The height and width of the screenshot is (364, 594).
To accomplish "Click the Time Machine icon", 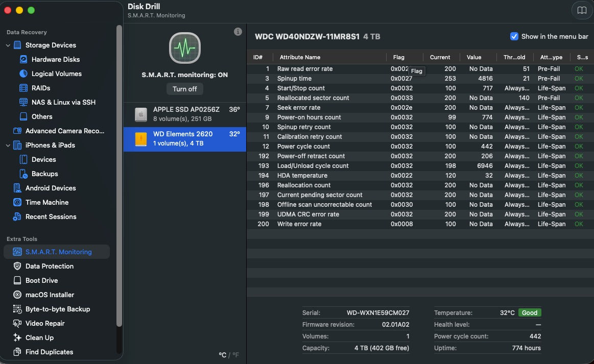I will coord(17,202).
